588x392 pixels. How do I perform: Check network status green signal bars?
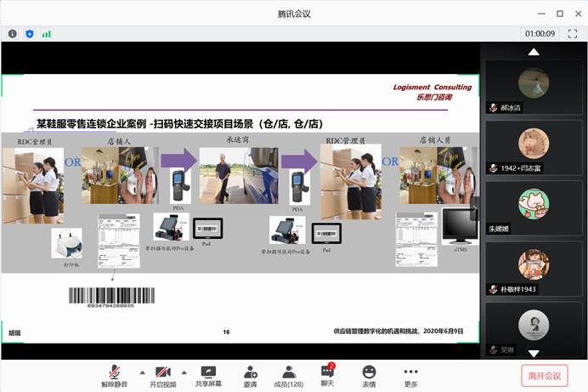click(x=47, y=34)
